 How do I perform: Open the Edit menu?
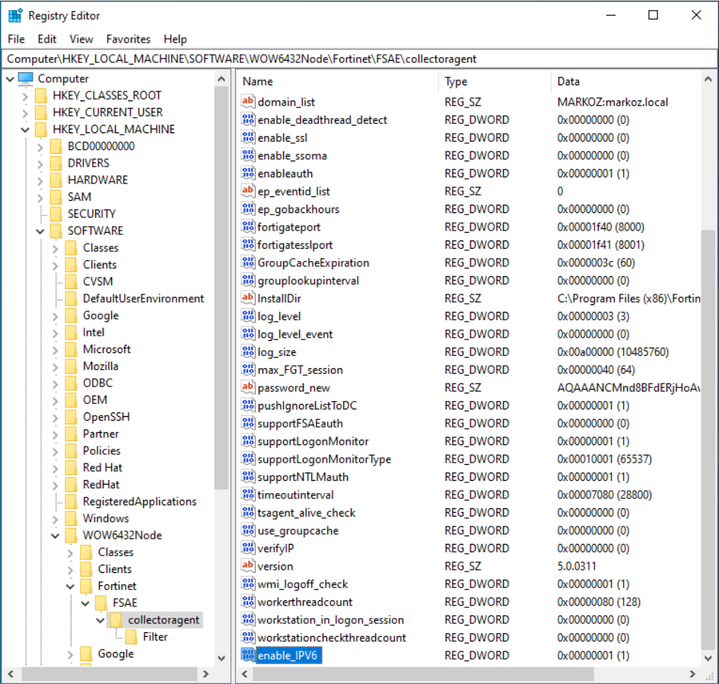point(47,39)
